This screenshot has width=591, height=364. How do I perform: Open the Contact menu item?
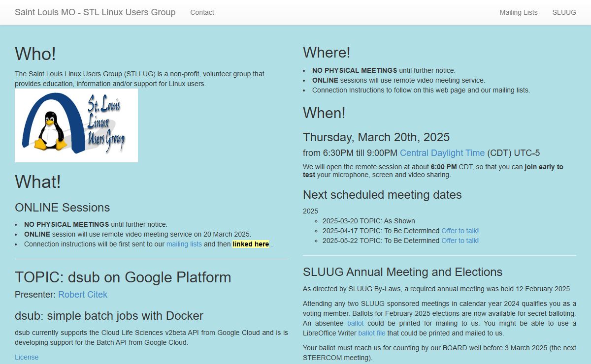pos(202,12)
